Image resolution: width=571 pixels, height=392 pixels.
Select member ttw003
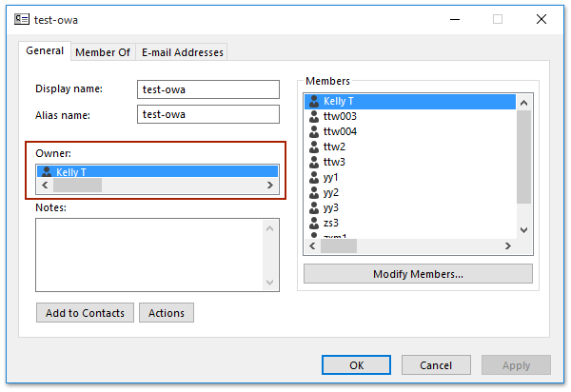pos(410,116)
